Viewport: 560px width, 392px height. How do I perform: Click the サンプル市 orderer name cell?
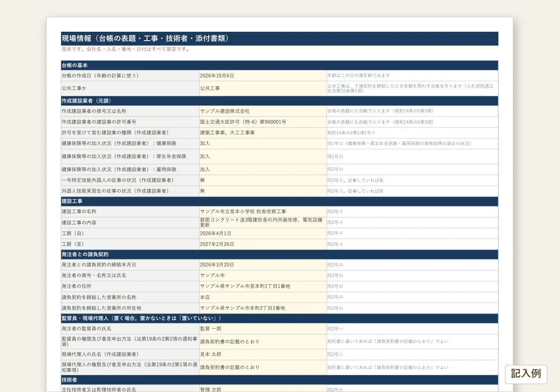263,275
